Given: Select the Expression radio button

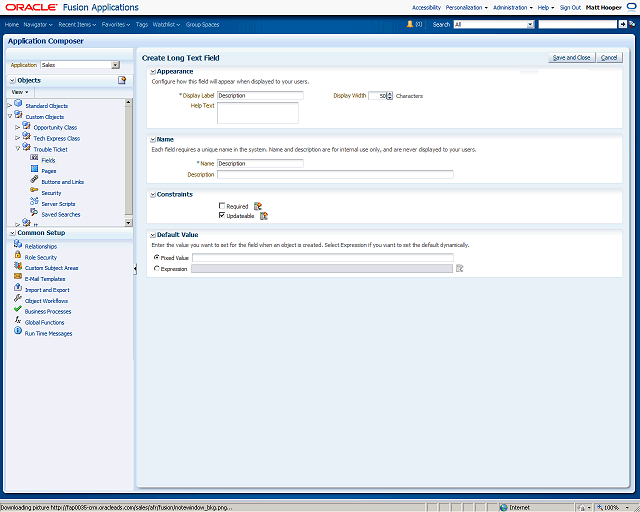Looking at the screenshot, I should point(157,269).
